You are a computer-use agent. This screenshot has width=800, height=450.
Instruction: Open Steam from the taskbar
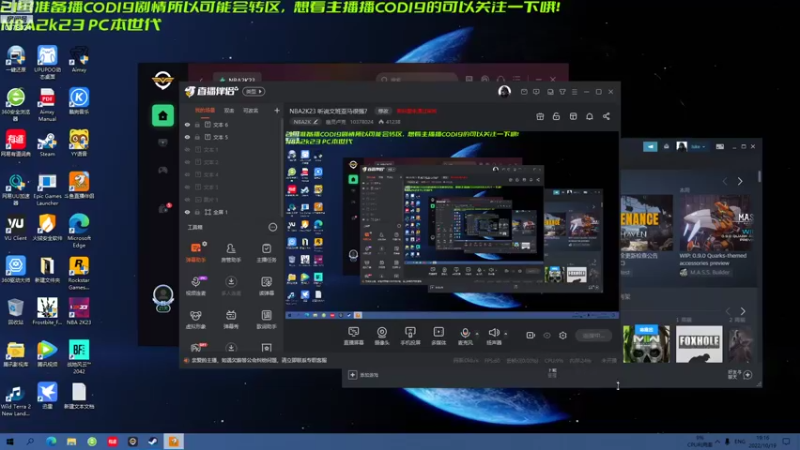(153, 441)
